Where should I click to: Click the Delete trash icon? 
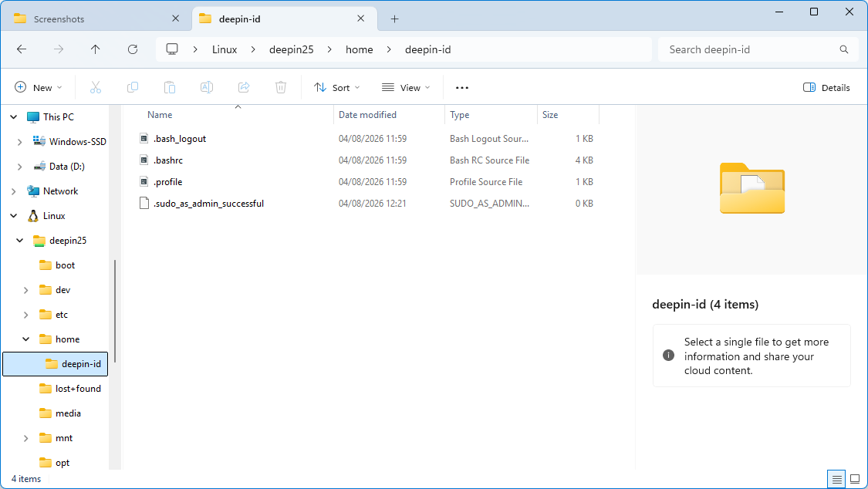click(281, 87)
